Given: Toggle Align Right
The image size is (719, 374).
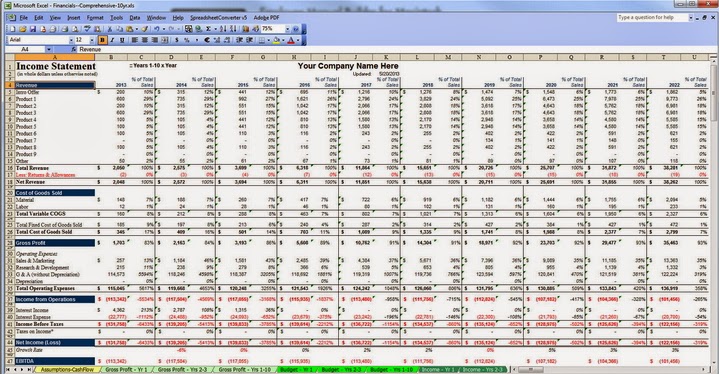Looking at the screenshot, I should pos(155,40).
